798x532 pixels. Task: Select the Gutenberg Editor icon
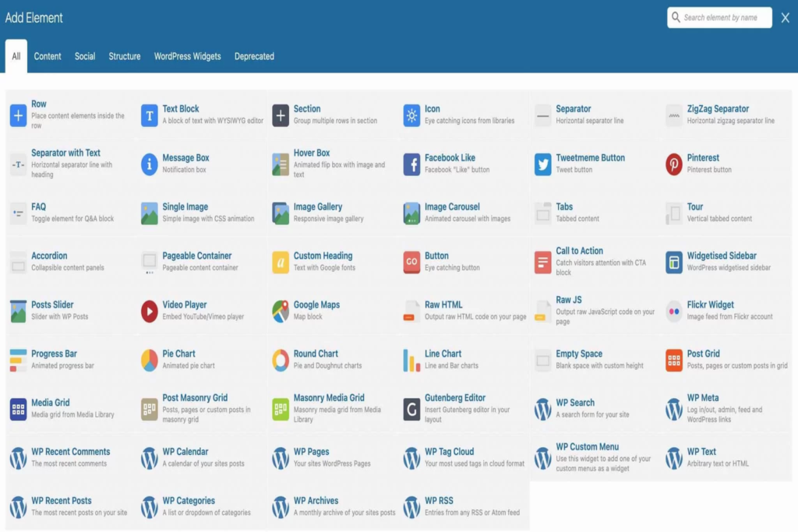[411, 409]
